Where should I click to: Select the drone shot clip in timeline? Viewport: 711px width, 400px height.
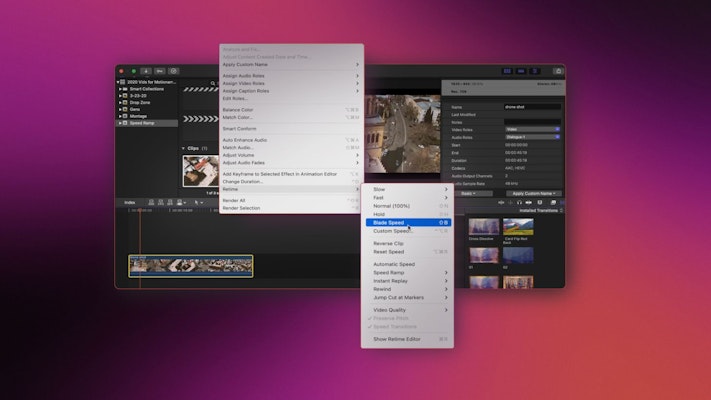(190, 265)
